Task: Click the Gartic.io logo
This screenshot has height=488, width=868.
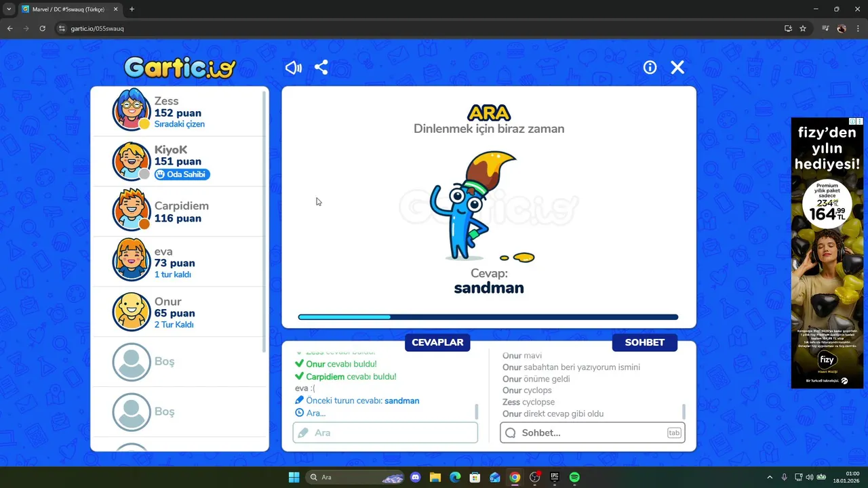Action: coord(180,67)
